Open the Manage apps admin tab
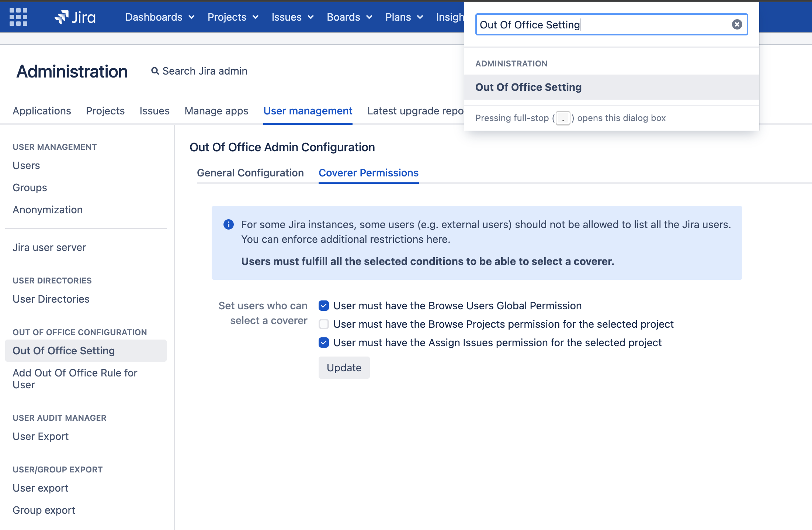Image resolution: width=812 pixels, height=530 pixels. coord(216,111)
